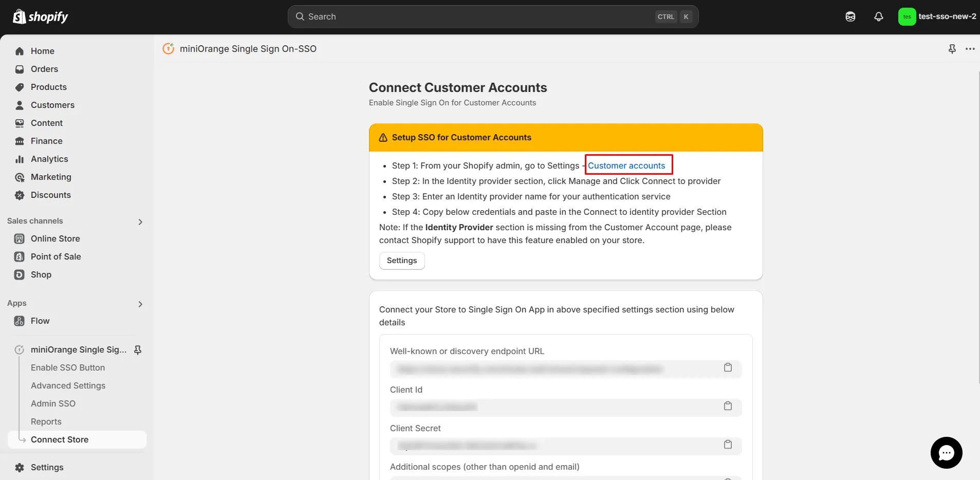Click the Point of Sale icon
The height and width of the screenshot is (480, 980).
(20, 256)
